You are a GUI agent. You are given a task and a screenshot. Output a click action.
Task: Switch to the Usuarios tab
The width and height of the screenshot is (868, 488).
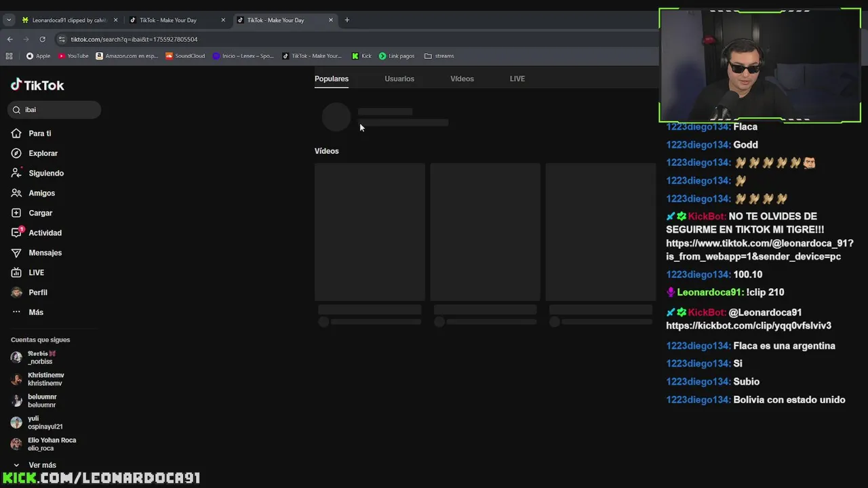pos(399,79)
